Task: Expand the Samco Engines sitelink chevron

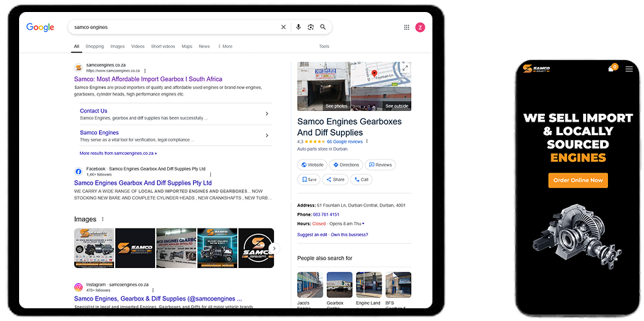Action: [x=267, y=135]
